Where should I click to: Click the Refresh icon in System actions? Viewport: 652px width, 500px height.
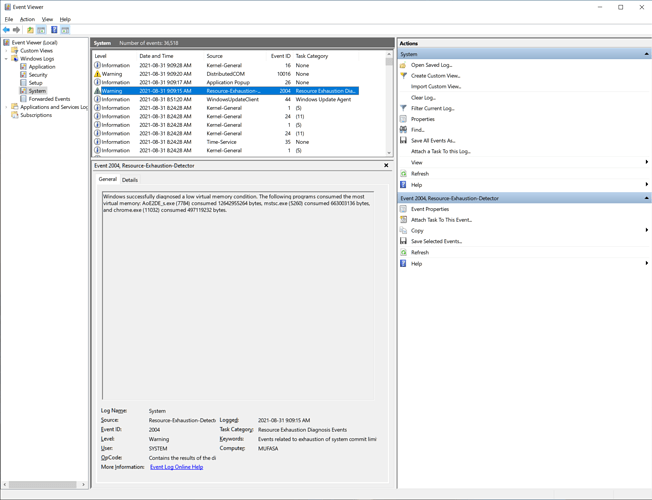[x=403, y=173]
